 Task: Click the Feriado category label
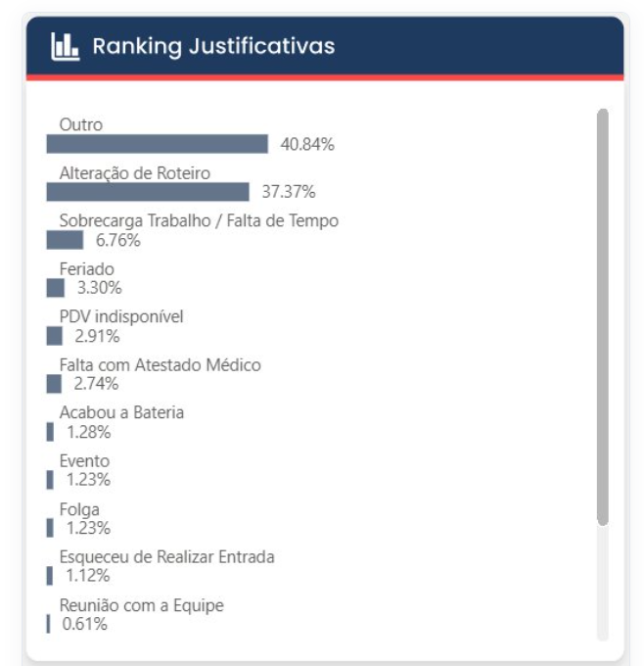click(x=87, y=269)
